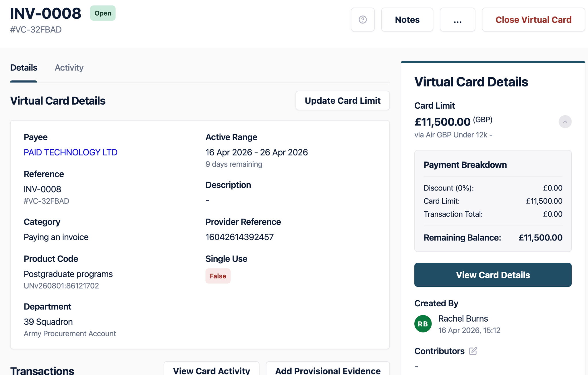The height and width of the screenshot is (375, 588).
Task: Switch to the Activity tab
Action: coord(69,68)
